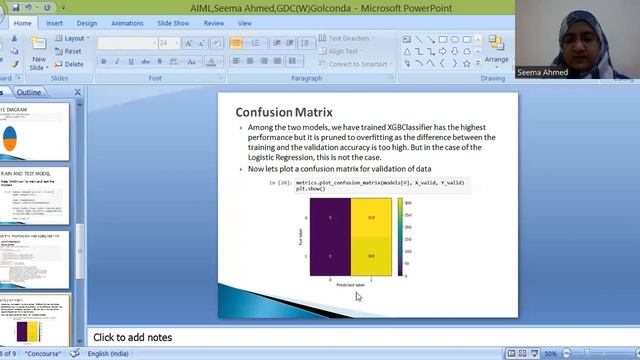Open the Animations ribbon tab

tap(127, 23)
